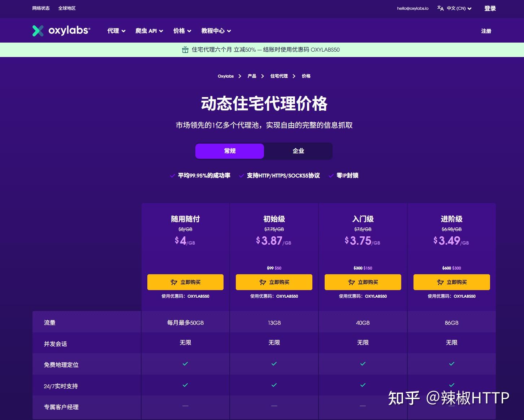This screenshot has width=524, height=420.
Task: Click the 注册 button
Action: coord(486,31)
